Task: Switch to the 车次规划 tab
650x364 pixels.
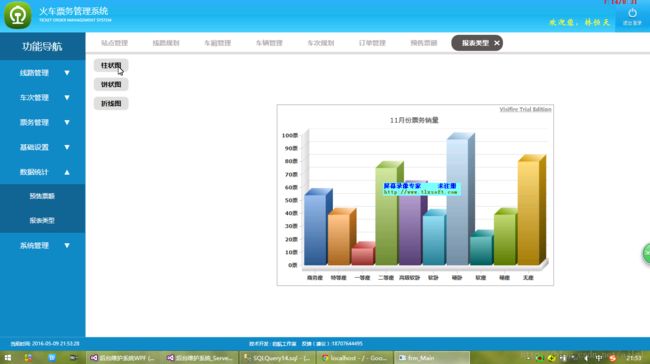Action: pyautogui.click(x=320, y=43)
